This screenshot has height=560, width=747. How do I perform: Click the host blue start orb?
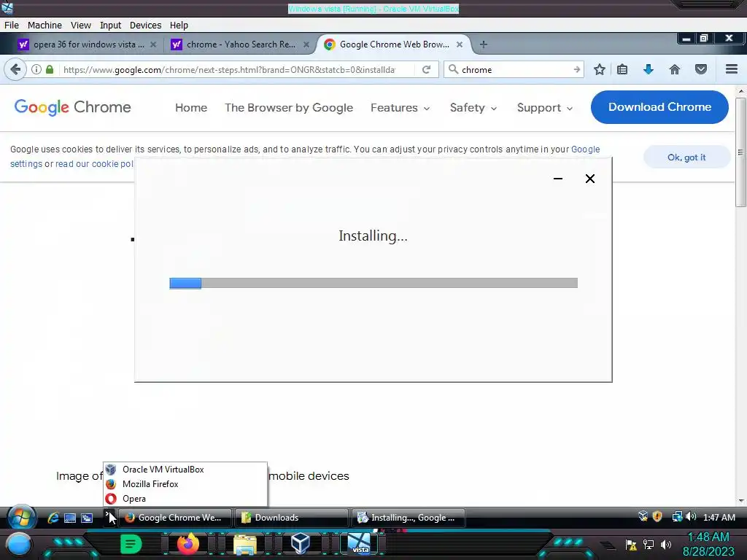pyautogui.click(x=18, y=545)
